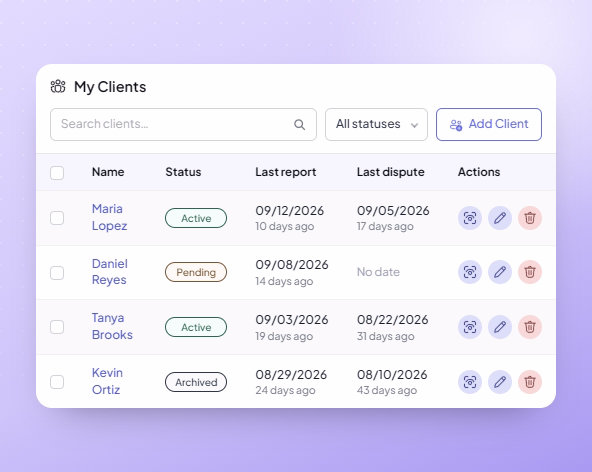The image size is (592, 472).
Task: Focus the Search clients input field
Action: point(183,125)
